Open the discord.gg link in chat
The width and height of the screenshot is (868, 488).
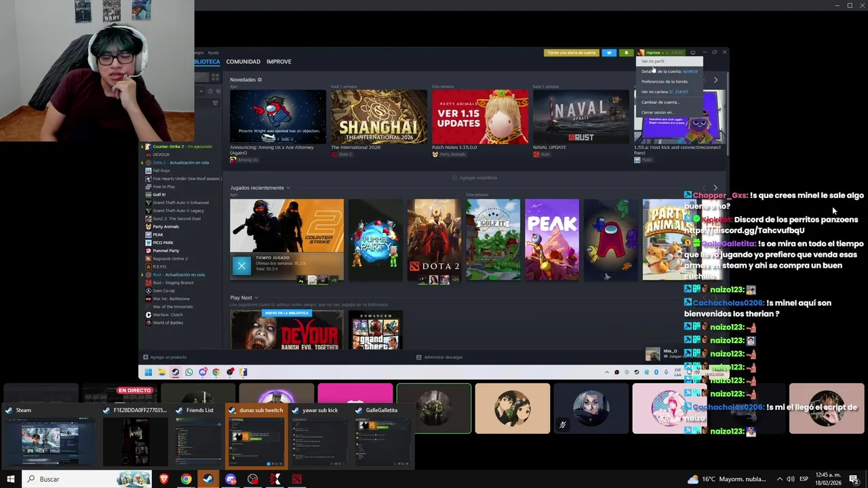point(744,230)
